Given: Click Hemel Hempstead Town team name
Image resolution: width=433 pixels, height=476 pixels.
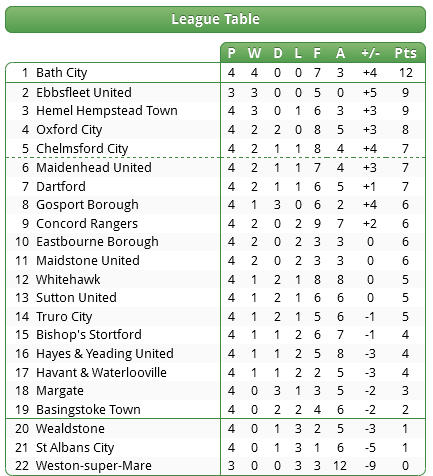Looking at the screenshot, I should click(107, 111).
